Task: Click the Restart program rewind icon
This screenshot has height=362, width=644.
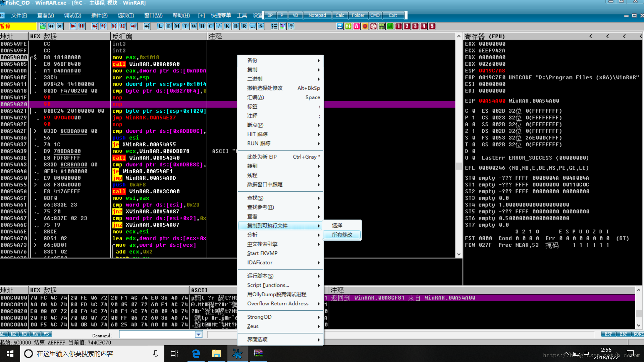Action: tap(51, 26)
